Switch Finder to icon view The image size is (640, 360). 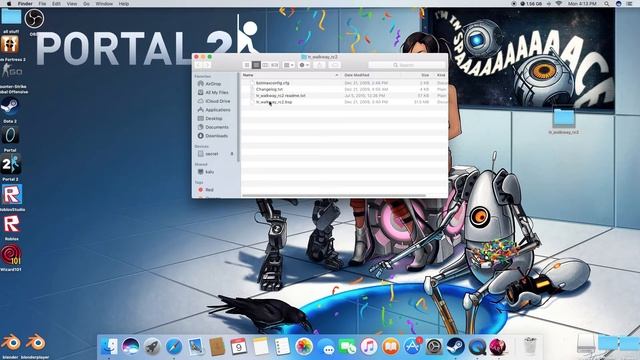pos(247,65)
